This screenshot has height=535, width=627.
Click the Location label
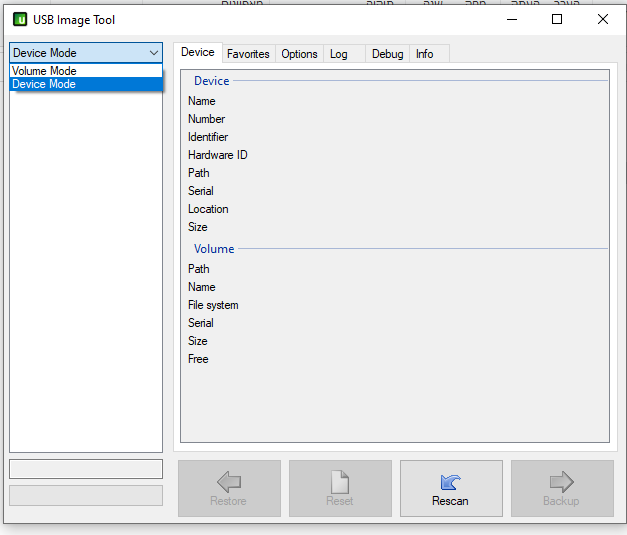208,209
